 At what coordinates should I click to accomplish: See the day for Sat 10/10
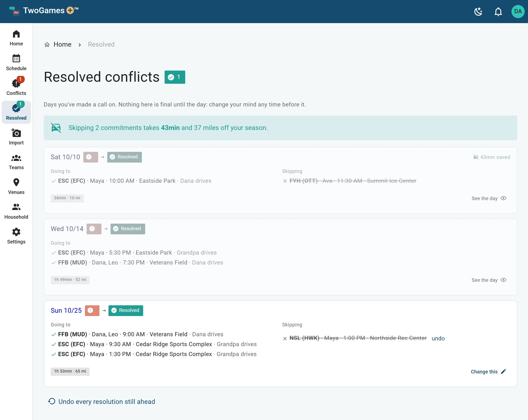pyautogui.click(x=489, y=198)
